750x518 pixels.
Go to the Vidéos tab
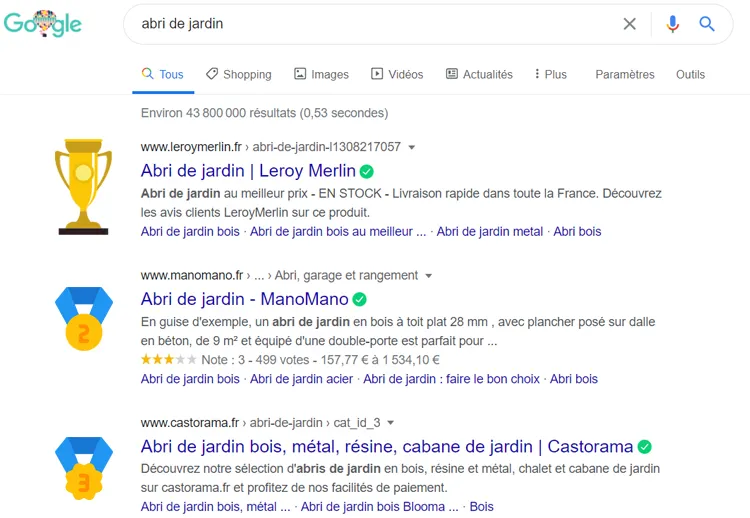[397, 75]
